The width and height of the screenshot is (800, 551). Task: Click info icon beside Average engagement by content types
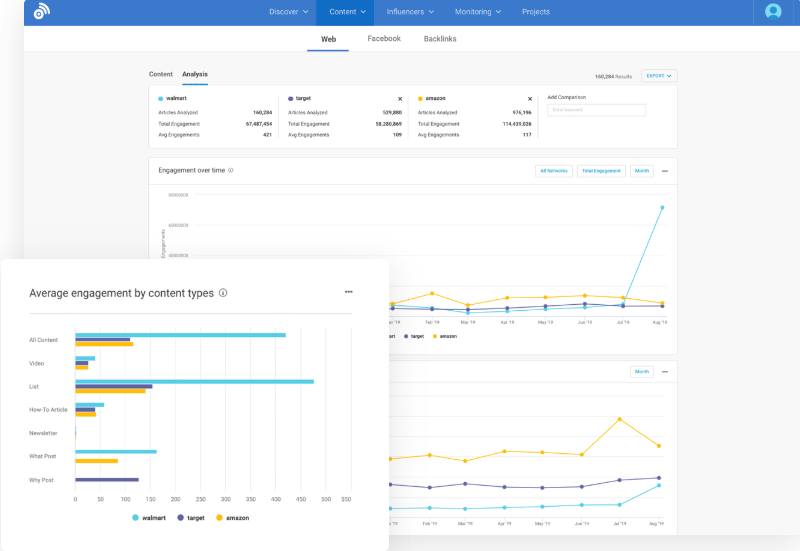[223, 293]
